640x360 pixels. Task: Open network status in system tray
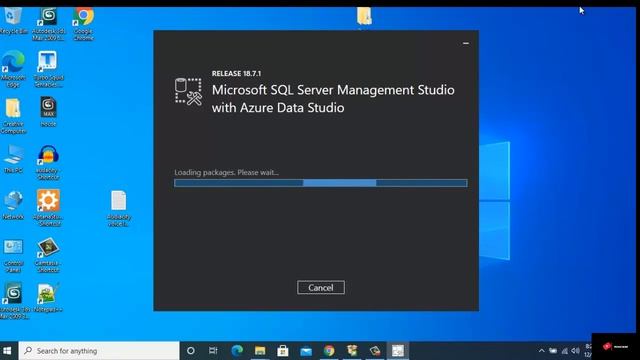pos(564,351)
